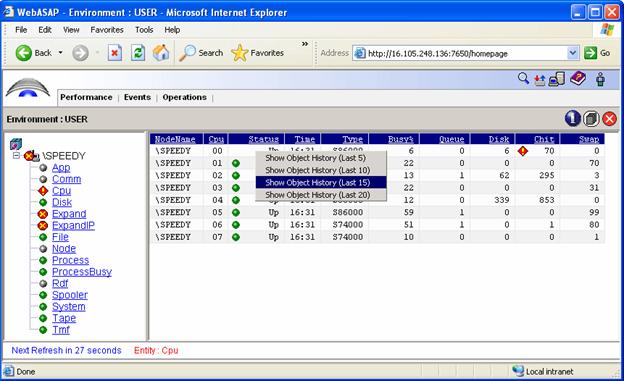The height and width of the screenshot is (381, 624).
Task: Click the blue info circle icon
Action: (572, 118)
